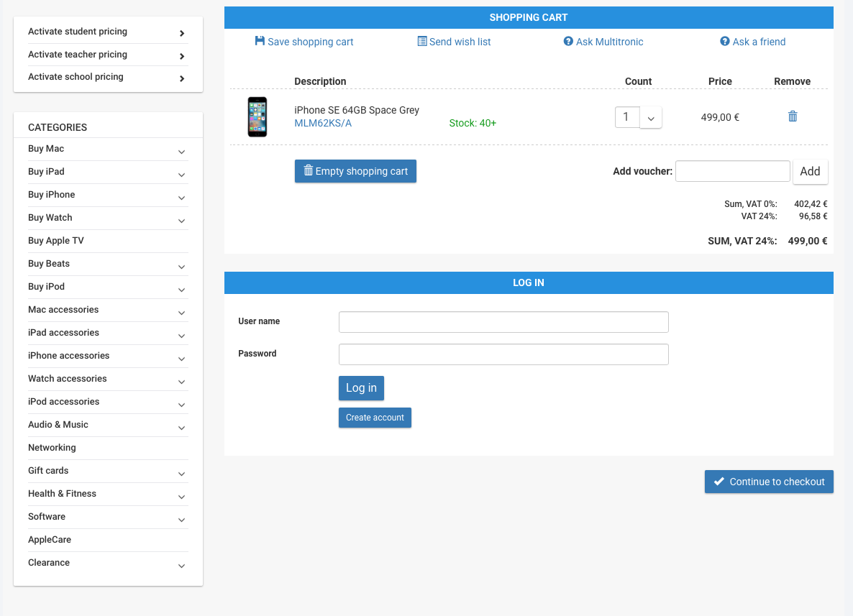Click the Ask a friend question icon
The width and height of the screenshot is (853, 616).
point(724,41)
